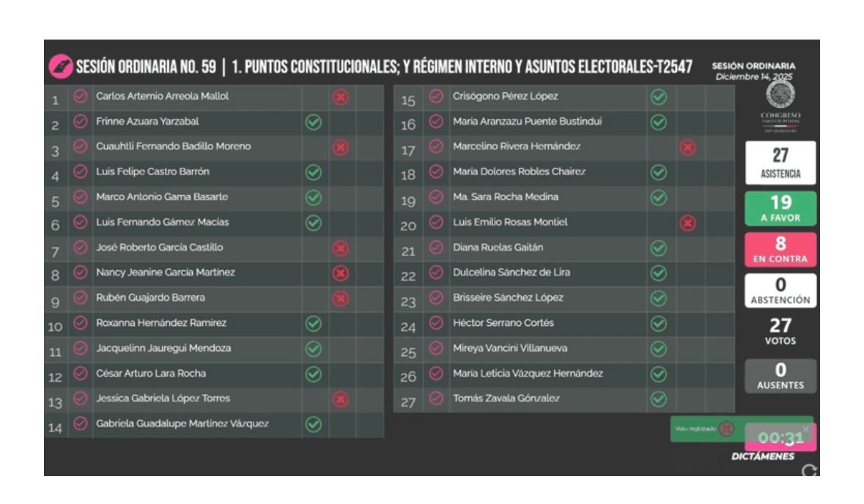Image resolution: width=864 pixels, height=504 pixels.
Task: Click the red X vote icon for Marcelino Rivera Hernández
Action: (x=687, y=147)
